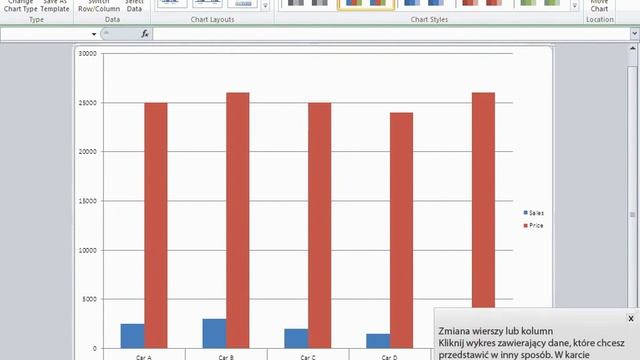Expand the formula bar arrow
640x360 pixels.
pos(635,34)
